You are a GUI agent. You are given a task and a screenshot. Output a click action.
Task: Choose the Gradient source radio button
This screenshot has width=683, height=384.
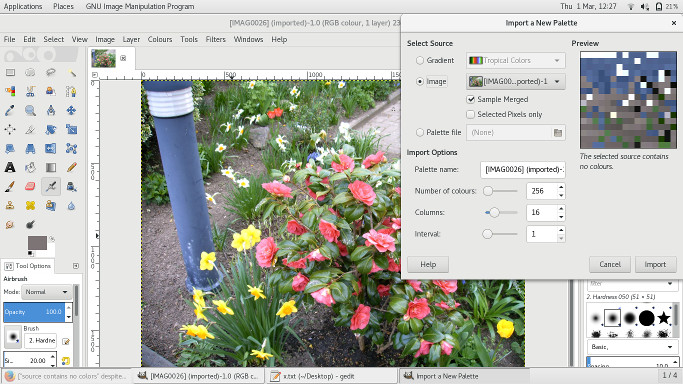420,61
